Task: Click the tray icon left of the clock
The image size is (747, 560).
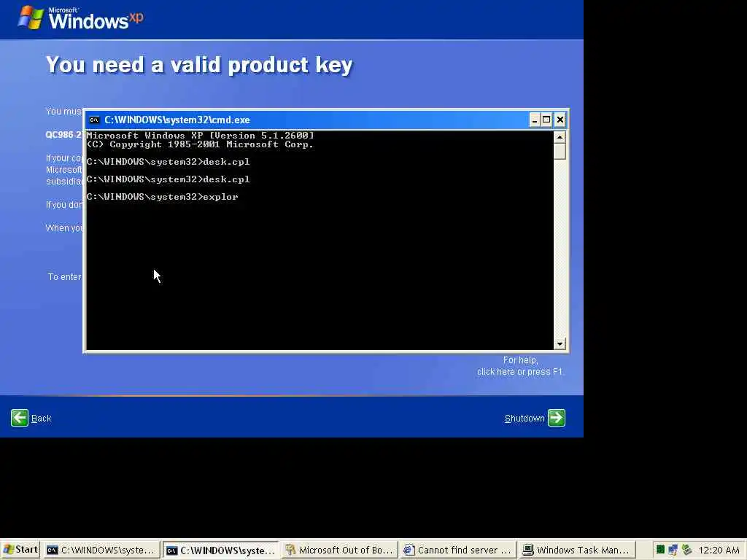Action: [x=686, y=550]
